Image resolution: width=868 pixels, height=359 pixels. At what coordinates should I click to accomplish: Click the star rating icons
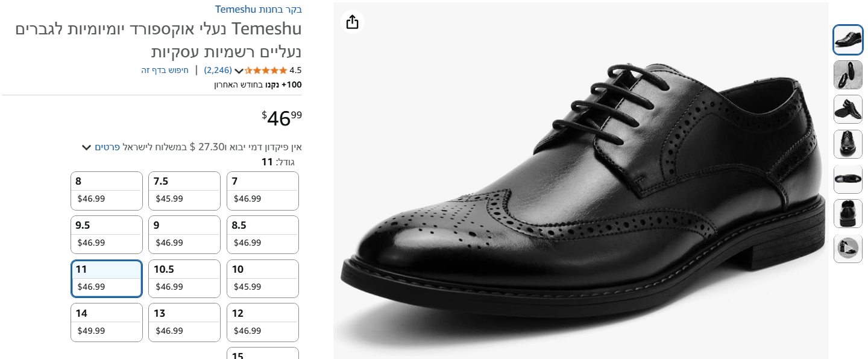click(266, 70)
